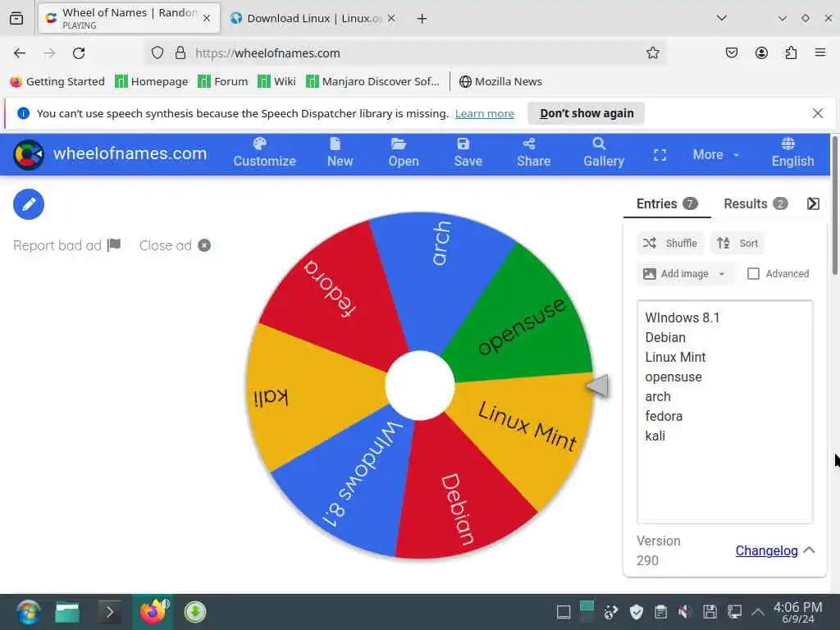Open a new browser tab
840x630 pixels.
pos(422,19)
